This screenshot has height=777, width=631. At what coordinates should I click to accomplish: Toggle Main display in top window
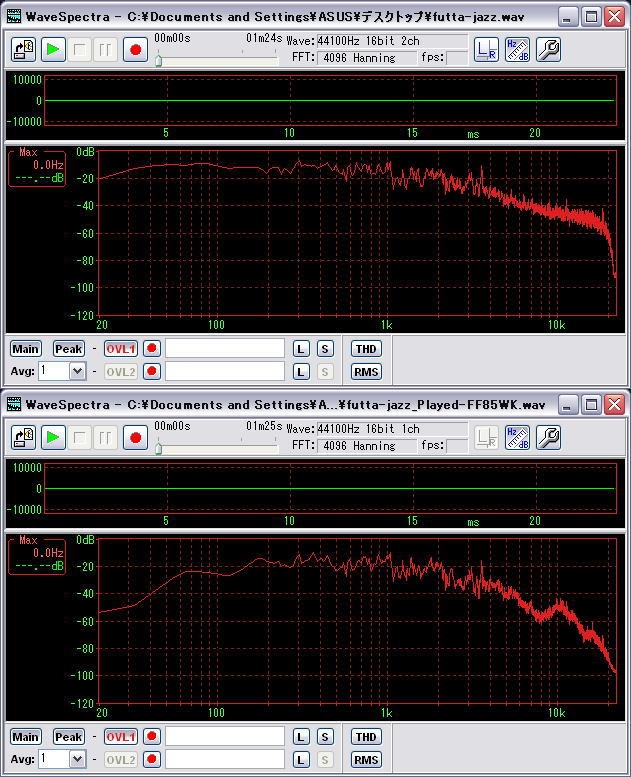pyautogui.click(x=25, y=349)
